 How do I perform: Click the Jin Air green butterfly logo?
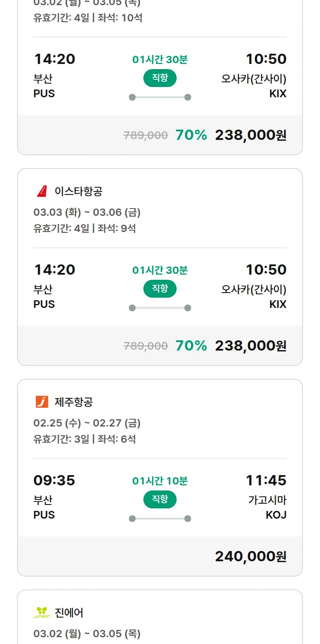point(42,612)
